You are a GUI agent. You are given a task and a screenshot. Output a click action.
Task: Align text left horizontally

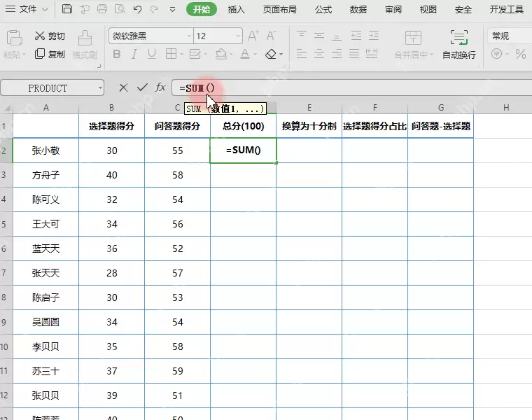[301, 54]
